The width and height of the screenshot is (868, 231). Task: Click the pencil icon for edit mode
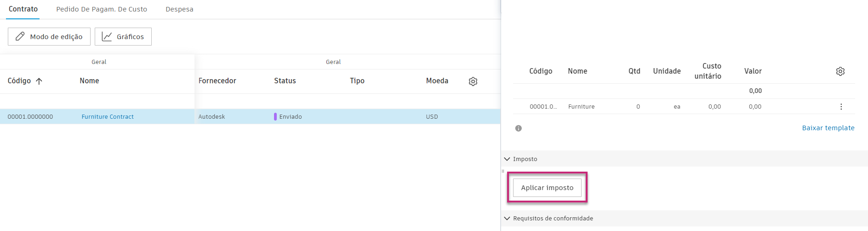click(20, 36)
